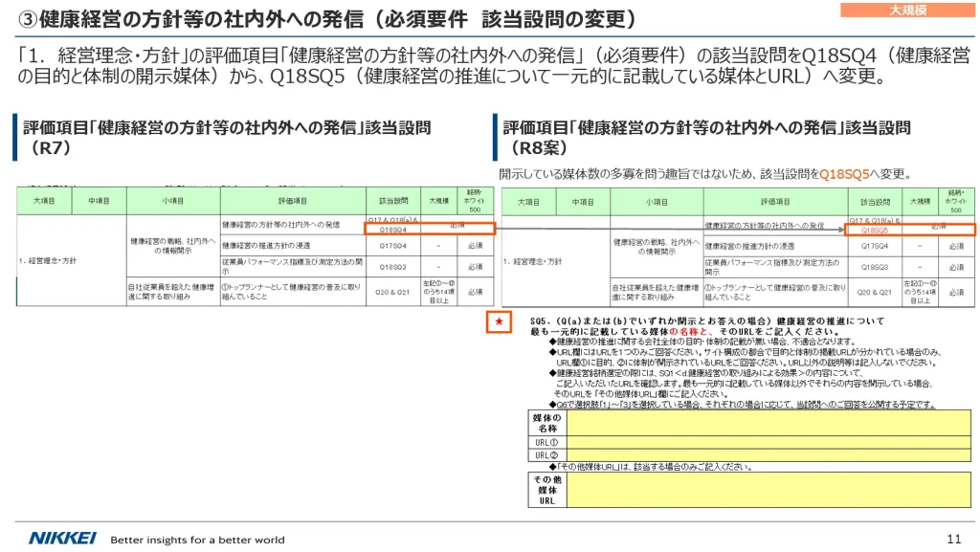The image size is (980, 552).
Task: Click the red Q18SQ5 cell in R8 table
Action: 874,231
